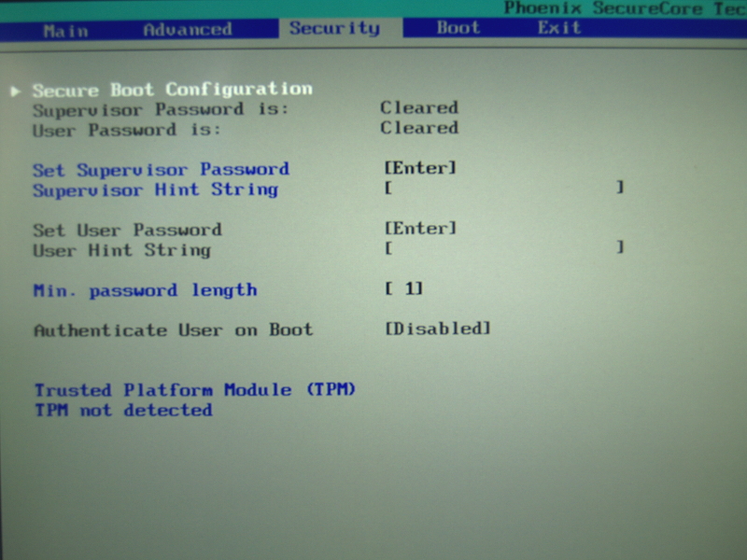Screen dimensions: 747x560
Task: Toggle Authenticate User on Boot [Disabled] value
Action: pyautogui.click(x=437, y=329)
